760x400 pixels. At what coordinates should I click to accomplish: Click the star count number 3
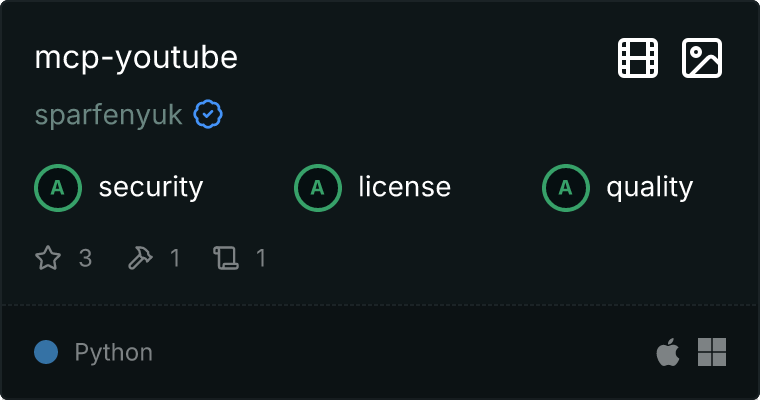tap(85, 259)
